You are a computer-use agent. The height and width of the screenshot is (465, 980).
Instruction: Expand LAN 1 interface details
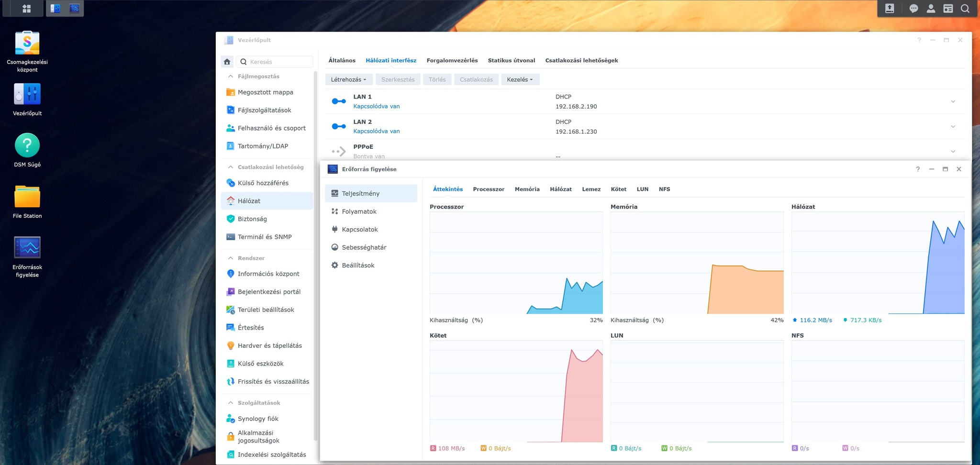pyautogui.click(x=953, y=101)
